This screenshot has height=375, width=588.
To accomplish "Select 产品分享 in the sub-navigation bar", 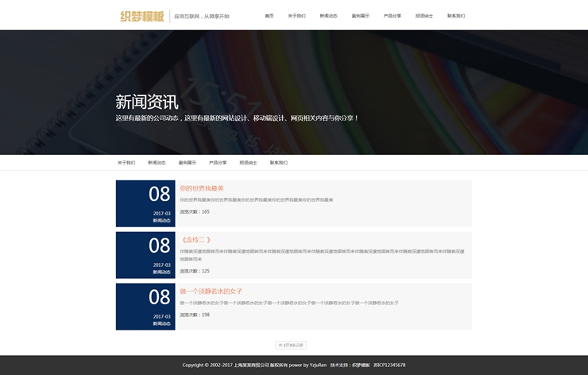I will coord(218,163).
